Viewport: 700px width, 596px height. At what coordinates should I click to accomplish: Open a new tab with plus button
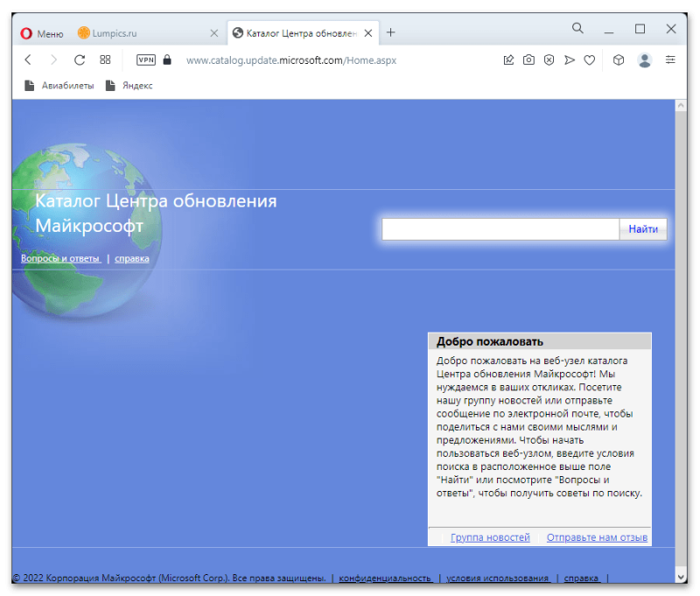pyautogui.click(x=390, y=32)
